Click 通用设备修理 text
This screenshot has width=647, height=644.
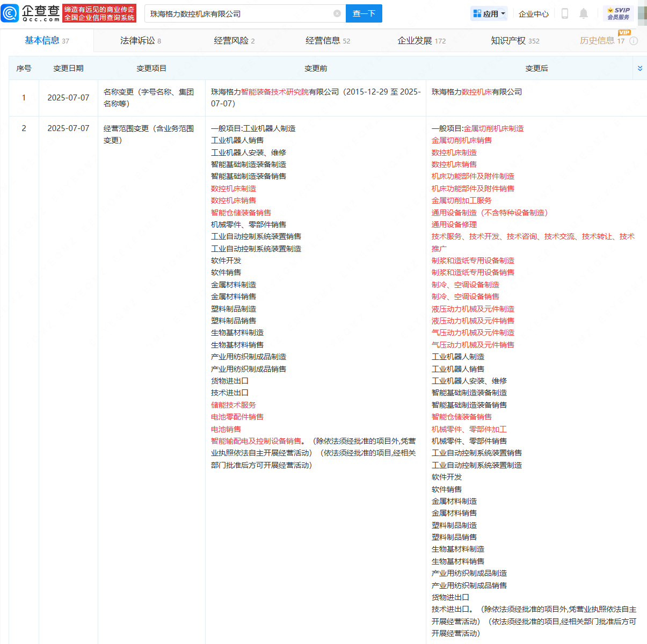point(454,225)
